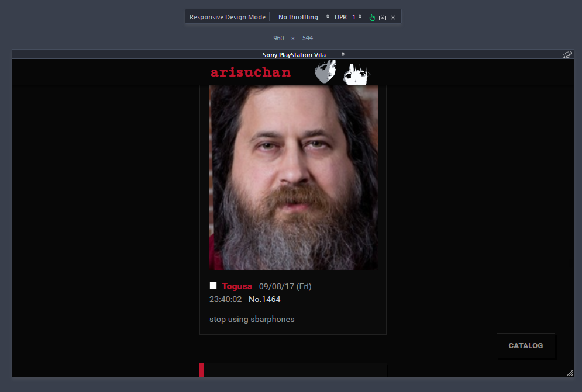Select the viewport height field showing 544
Viewport: 582px width, 392px height.
tap(308, 38)
